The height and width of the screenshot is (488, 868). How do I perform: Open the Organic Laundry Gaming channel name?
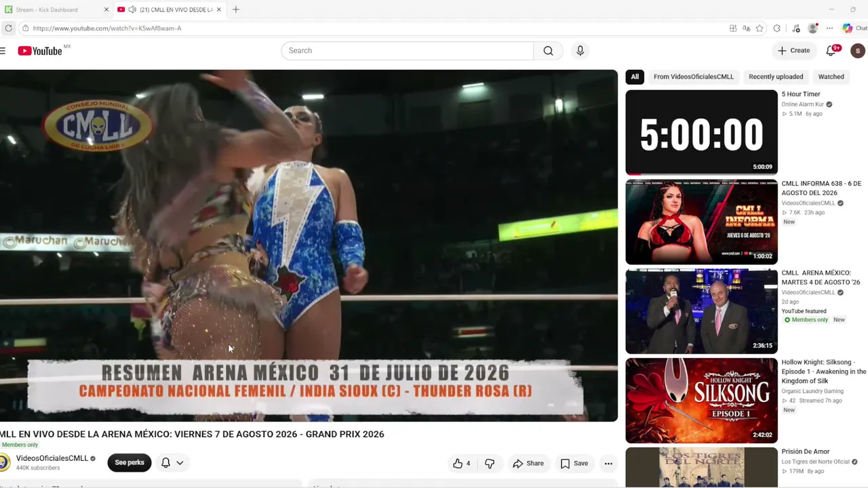pyautogui.click(x=812, y=391)
